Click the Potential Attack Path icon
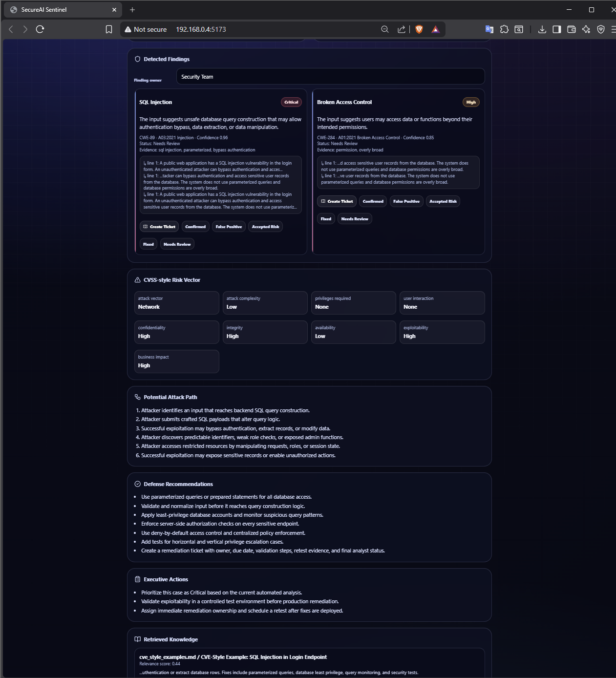The width and height of the screenshot is (616, 678). 138,397
